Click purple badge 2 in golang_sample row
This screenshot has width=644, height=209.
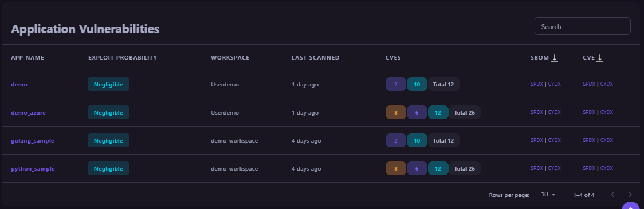(396, 140)
